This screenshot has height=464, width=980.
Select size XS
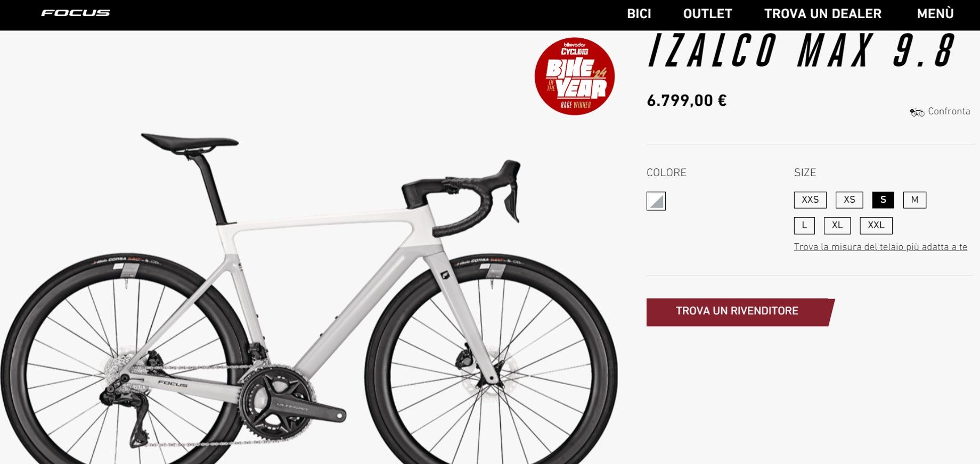850,200
